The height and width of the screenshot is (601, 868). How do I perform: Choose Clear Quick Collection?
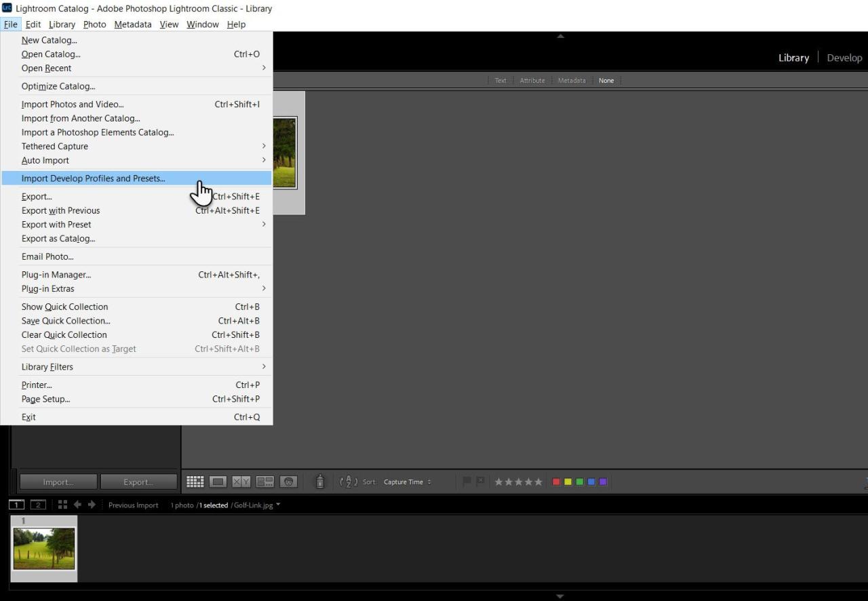pyautogui.click(x=136, y=334)
